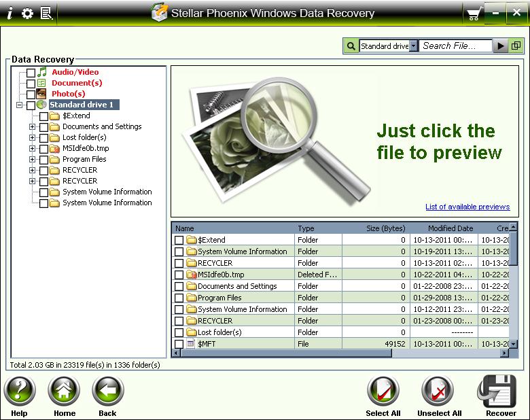Click MSIdfe0b.tmp deleted folder icon in list
This screenshot has width=530, height=420.
point(192,275)
